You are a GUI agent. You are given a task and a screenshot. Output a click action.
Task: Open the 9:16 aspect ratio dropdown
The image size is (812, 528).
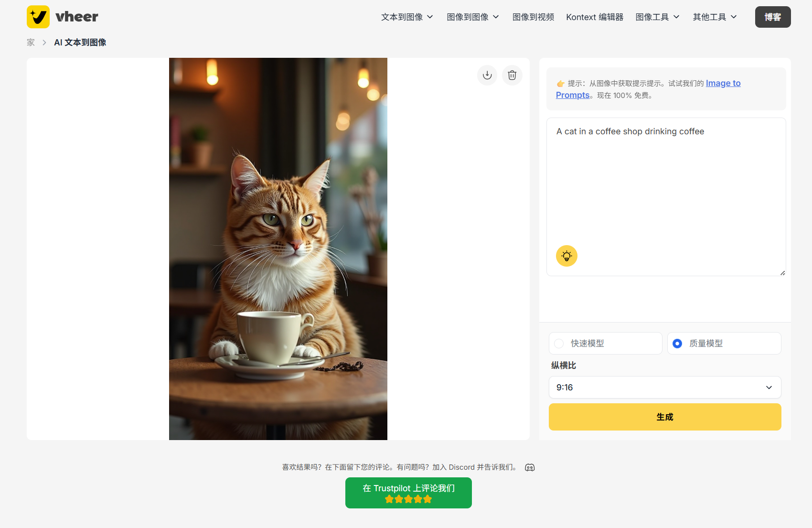[665, 387]
